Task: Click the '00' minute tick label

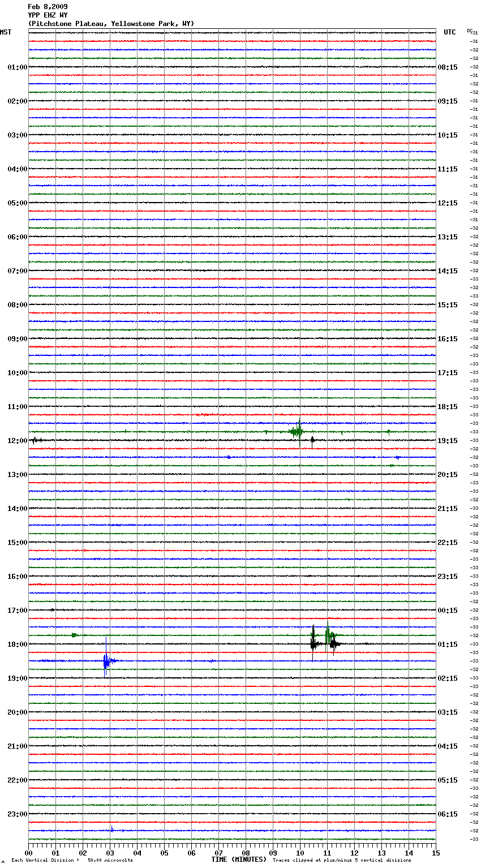Action: (28, 853)
